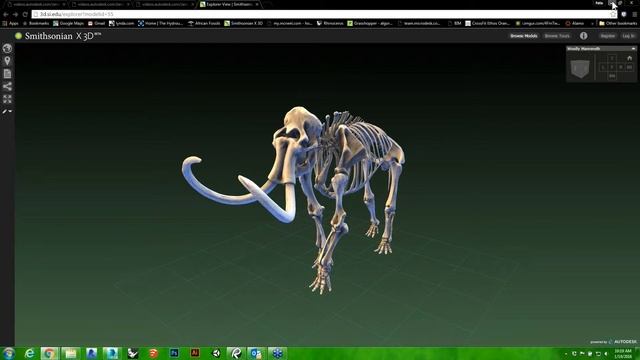Open the African Fossils bookmark
Image resolution: width=640 pixels, height=360 pixels.
[204, 23]
